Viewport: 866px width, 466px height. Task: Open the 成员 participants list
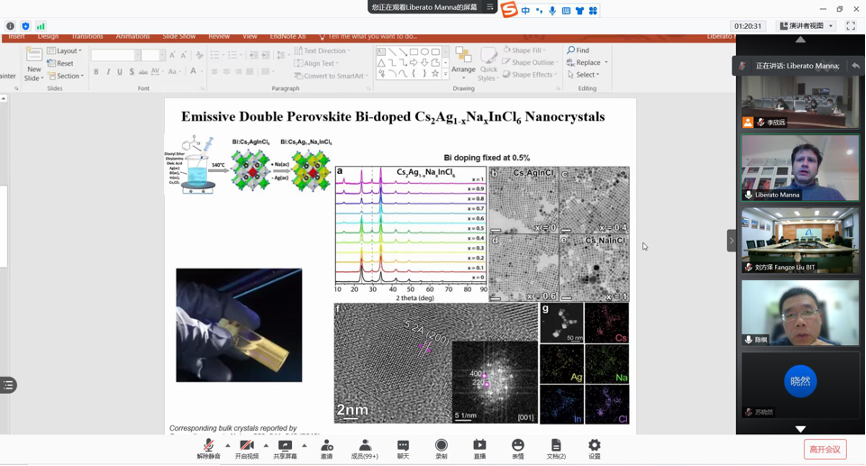(365, 446)
